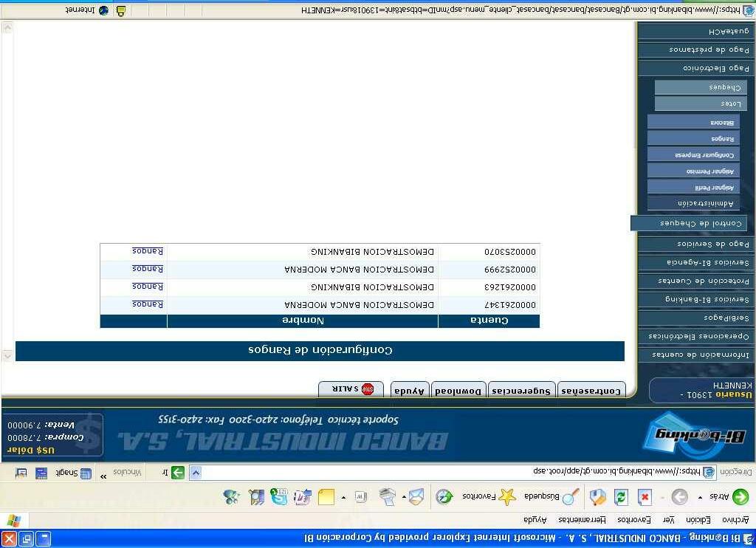Open the Favoritos menu in the menu bar
The height and width of the screenshot is (548, 756).
pyautogui.click(x=634, y=520)
